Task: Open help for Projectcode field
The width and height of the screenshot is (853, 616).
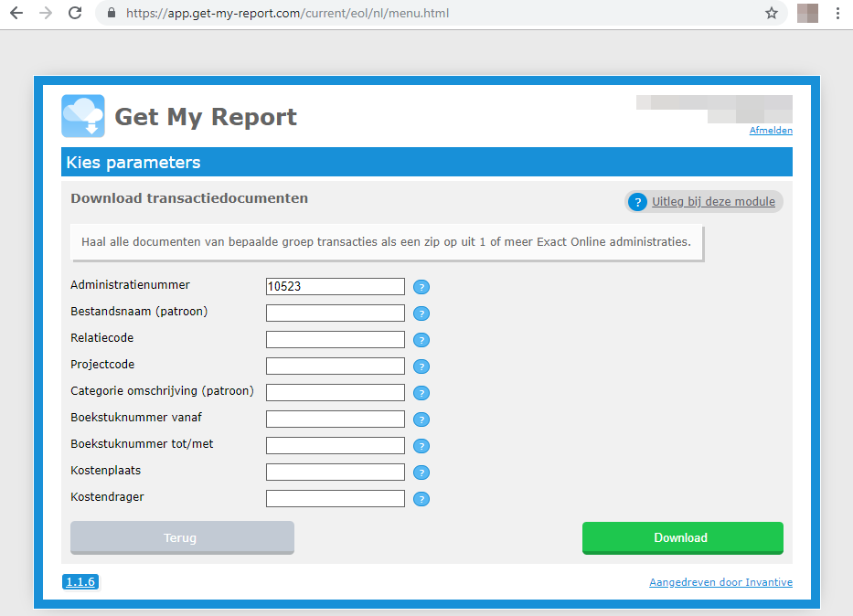Action: pyautogui.click(x=421, y=366)
